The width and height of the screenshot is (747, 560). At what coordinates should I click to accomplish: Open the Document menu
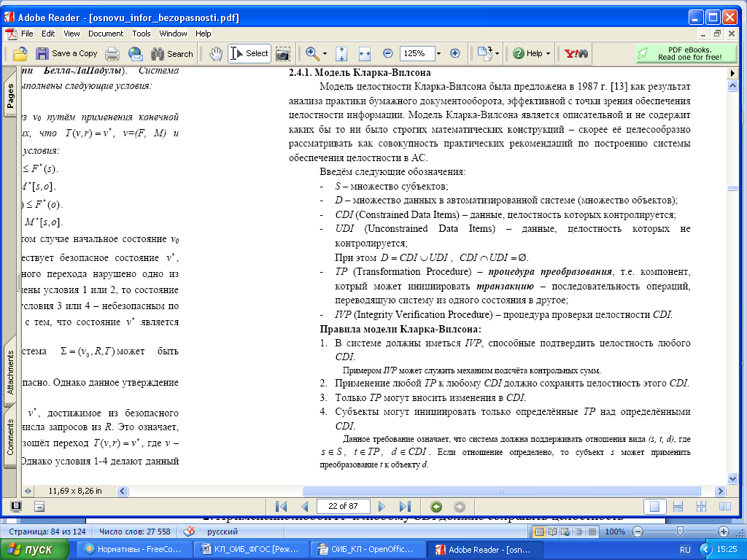(106, 34)
